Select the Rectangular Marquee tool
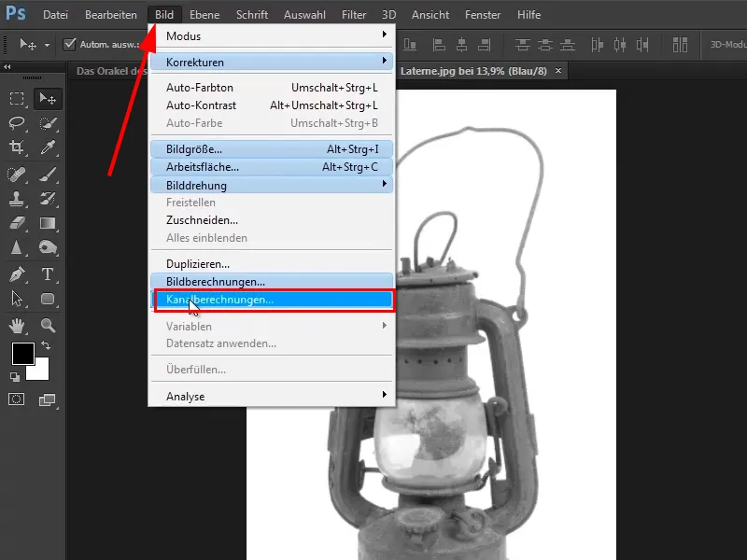 pos(17,99)
